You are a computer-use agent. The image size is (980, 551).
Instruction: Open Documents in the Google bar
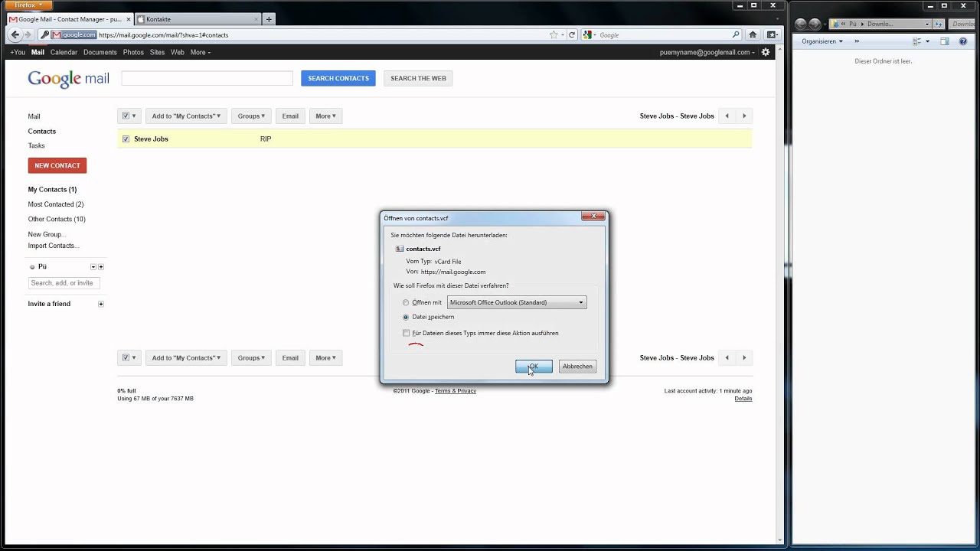click(x=100, y=52)
